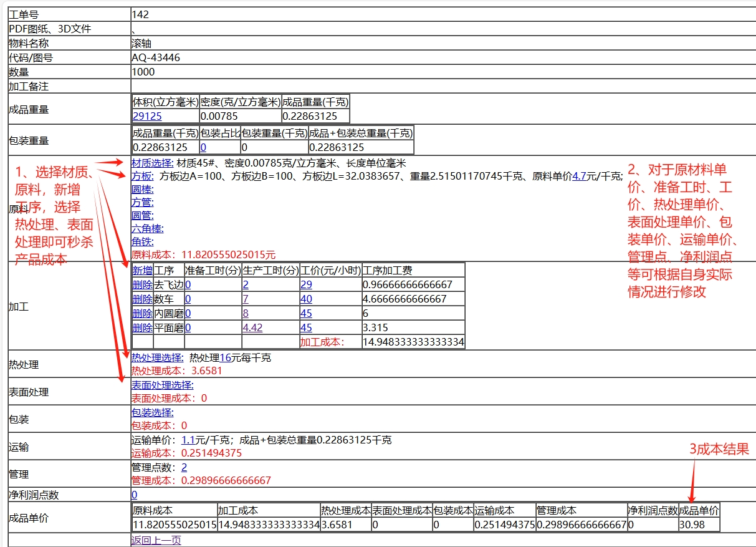Choose the 角铁 raw material link
The width and height of the screenshot is (756, 547).
coord(142,241)
